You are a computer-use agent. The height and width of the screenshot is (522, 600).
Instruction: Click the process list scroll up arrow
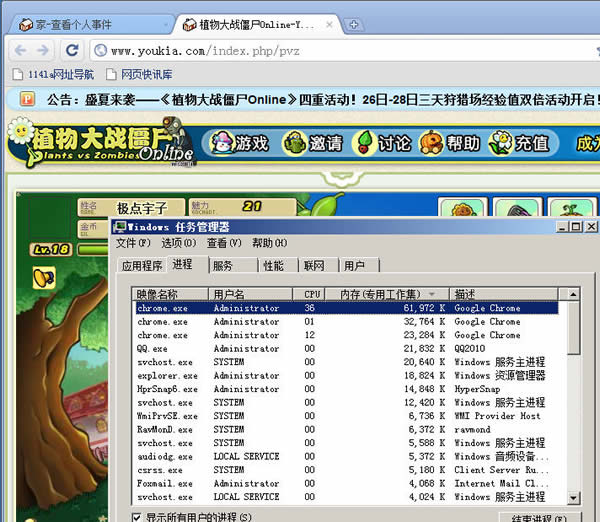tap(573, 294)
